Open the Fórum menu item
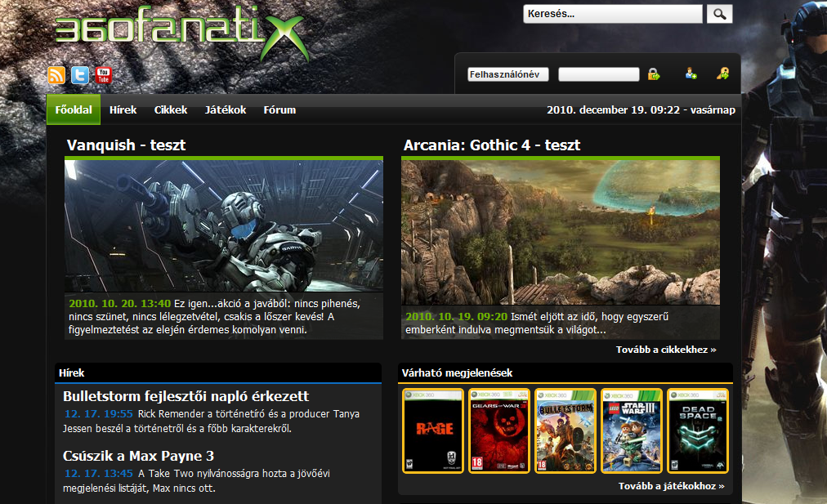 coord(279,109)
